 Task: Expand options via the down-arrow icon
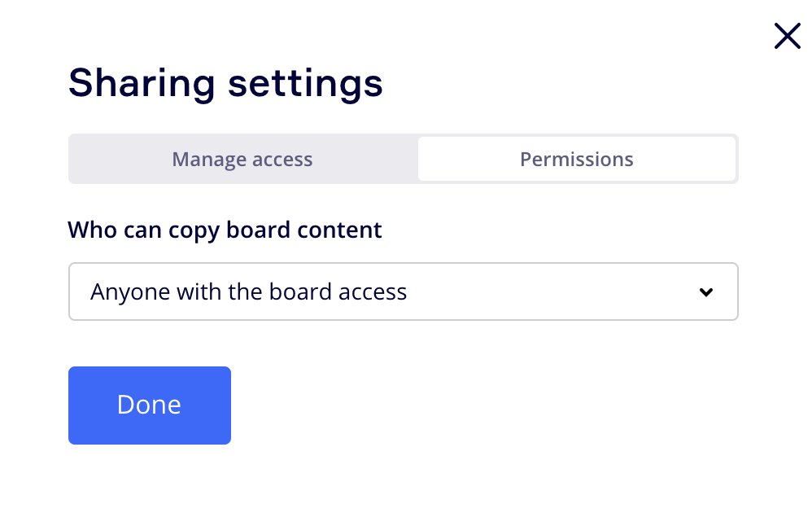coord(706,292)
